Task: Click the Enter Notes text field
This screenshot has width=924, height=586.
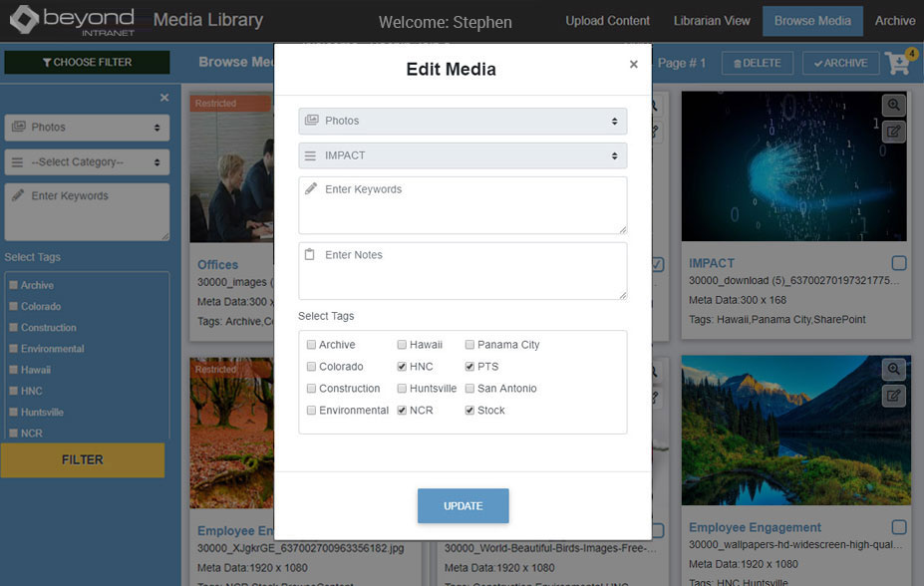Action: pyautogui.click(x=462, y=270)
